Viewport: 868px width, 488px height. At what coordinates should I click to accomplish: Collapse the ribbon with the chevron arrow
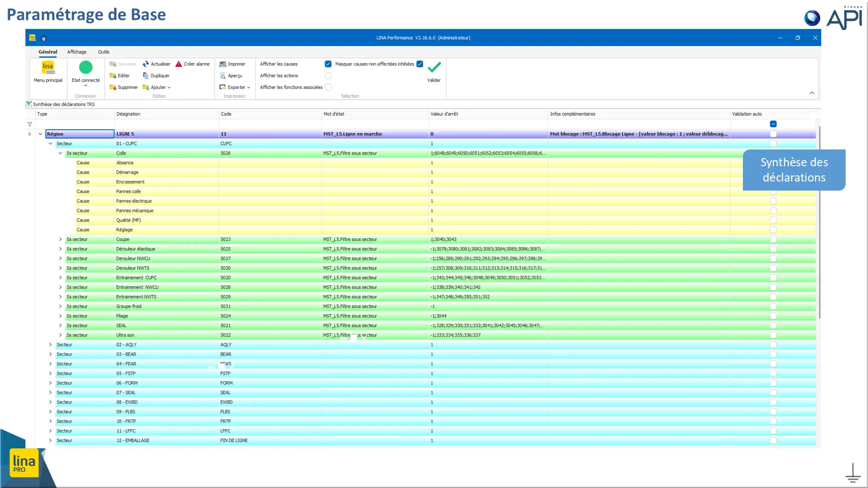812,93
